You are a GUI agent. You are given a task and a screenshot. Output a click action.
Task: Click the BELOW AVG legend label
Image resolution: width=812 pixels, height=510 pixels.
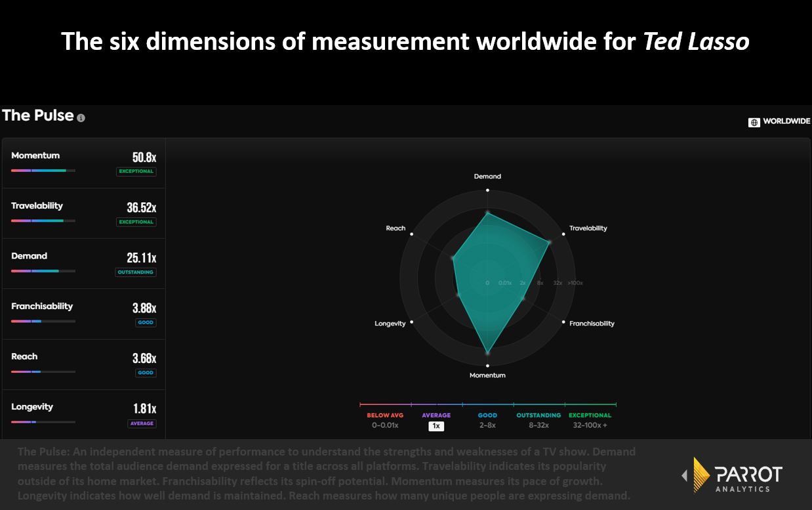click(x=385, y=415)
